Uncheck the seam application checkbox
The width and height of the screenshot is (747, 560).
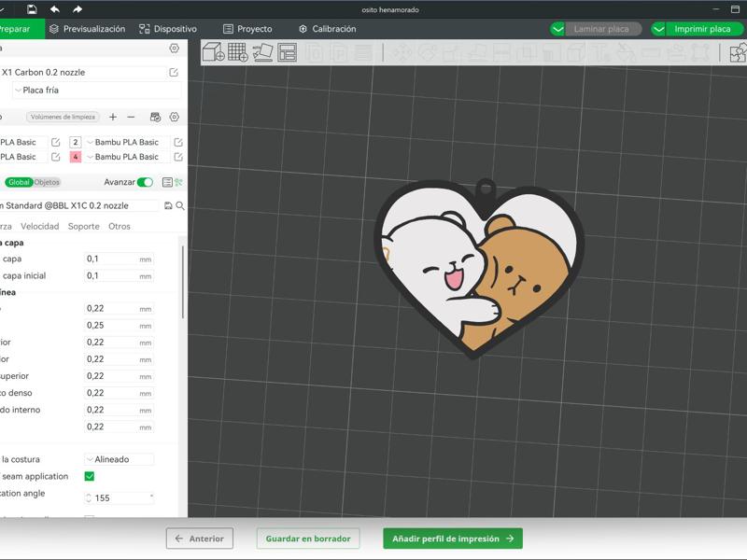click(x=91, y=476)
